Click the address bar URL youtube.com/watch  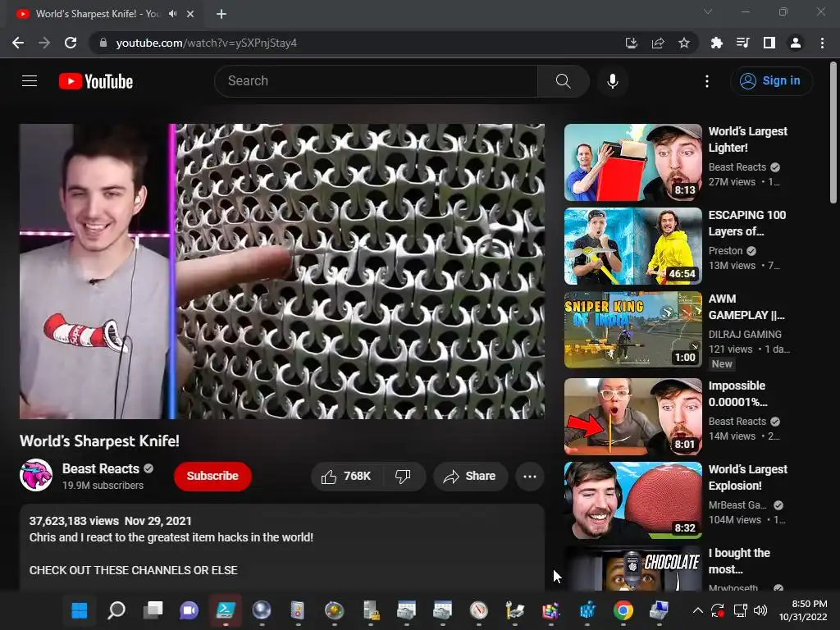pyautogui.click(x=206, y=43)
